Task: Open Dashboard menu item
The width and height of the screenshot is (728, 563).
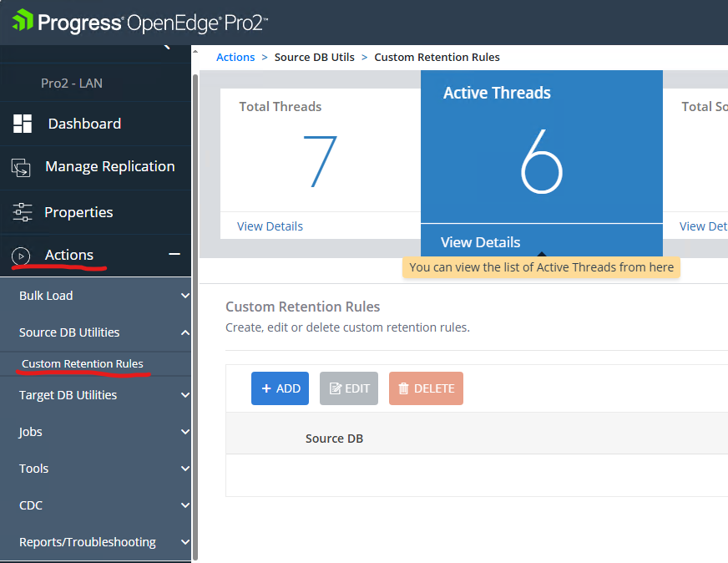Action: pos(84,124)
